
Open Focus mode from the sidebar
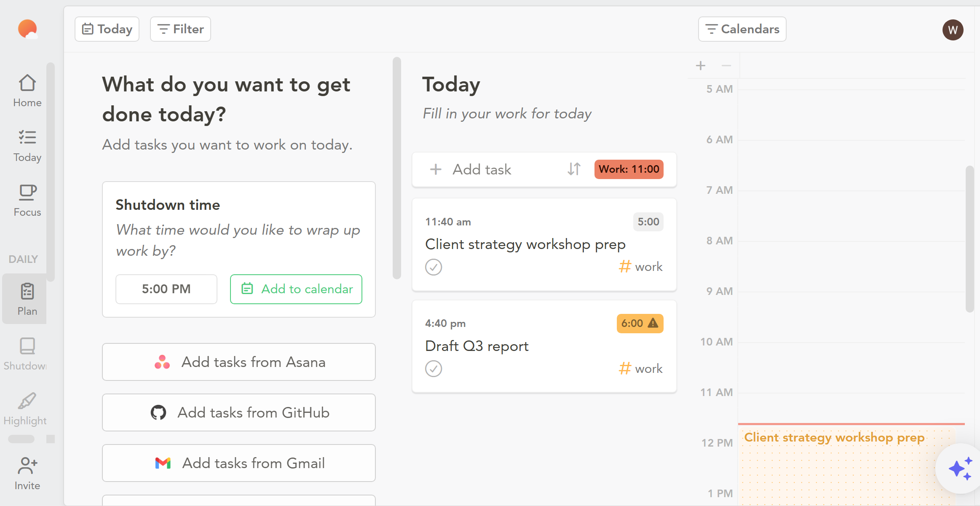coord(27,201)
